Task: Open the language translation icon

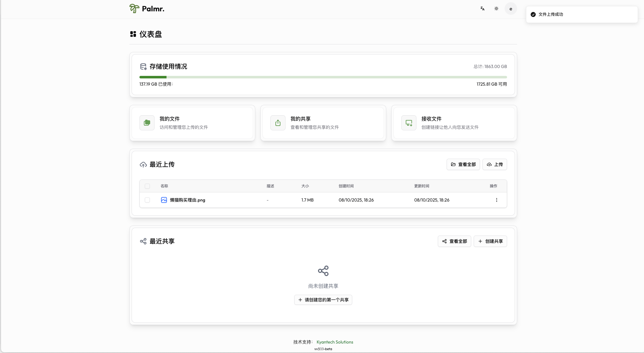Action: (482, 9)
